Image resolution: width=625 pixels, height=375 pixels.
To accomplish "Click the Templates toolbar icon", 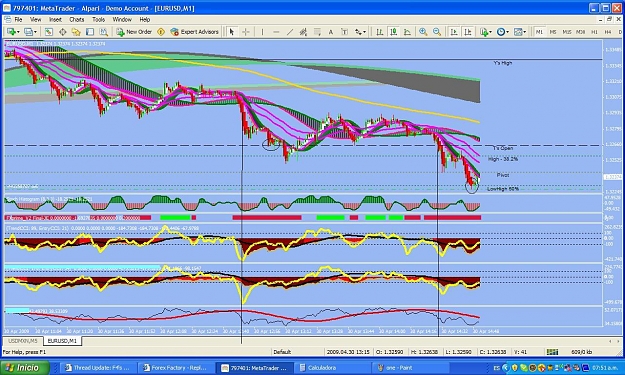I will [x=518, y=32].
